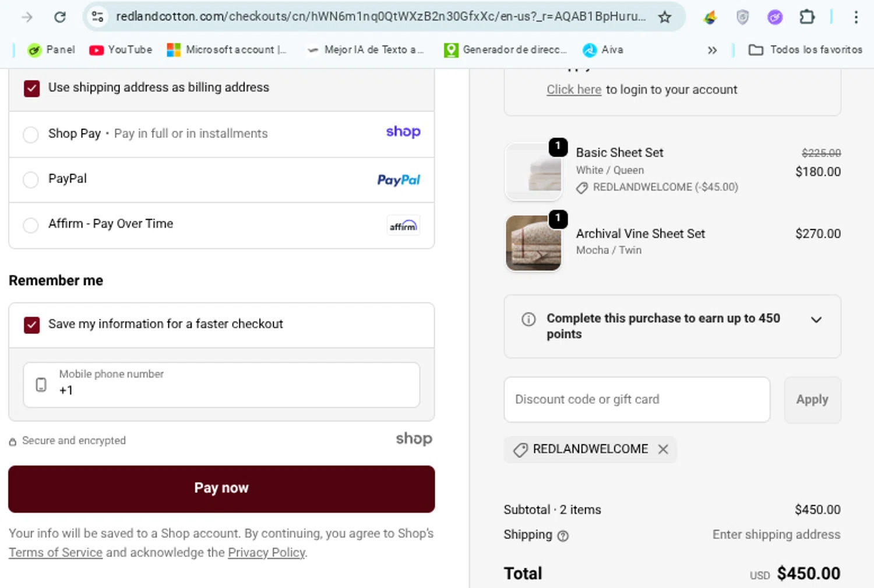
Task: Focus the Discount code or gift card field
Action: pos(637,400)
